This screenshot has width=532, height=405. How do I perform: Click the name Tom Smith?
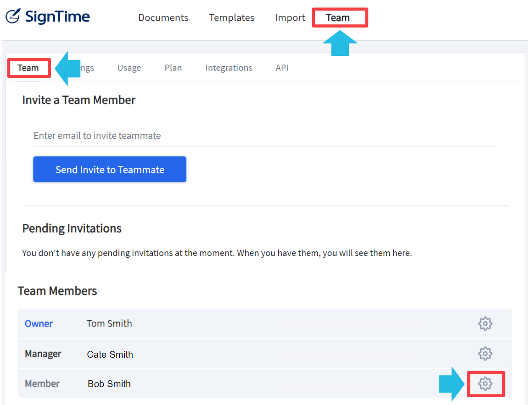pos(109,323)
